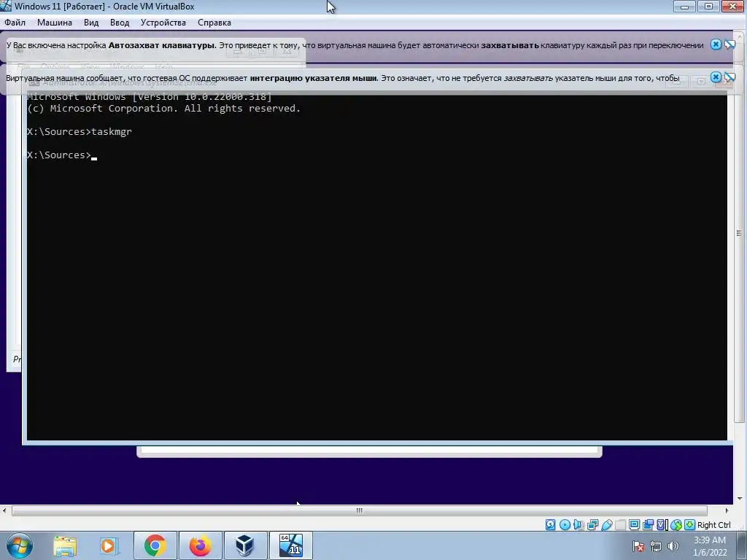Click the keyboard capture green arrow icon

click(690, 525)
